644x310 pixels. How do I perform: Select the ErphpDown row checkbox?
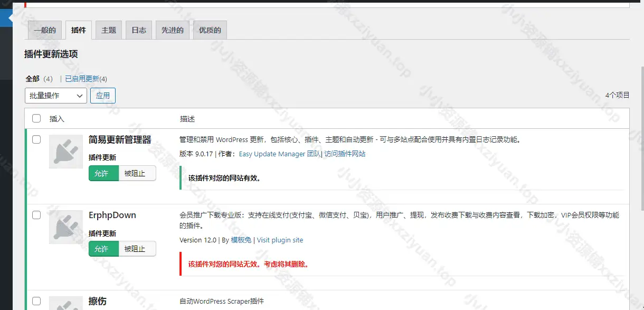click(x=36, y=215)
